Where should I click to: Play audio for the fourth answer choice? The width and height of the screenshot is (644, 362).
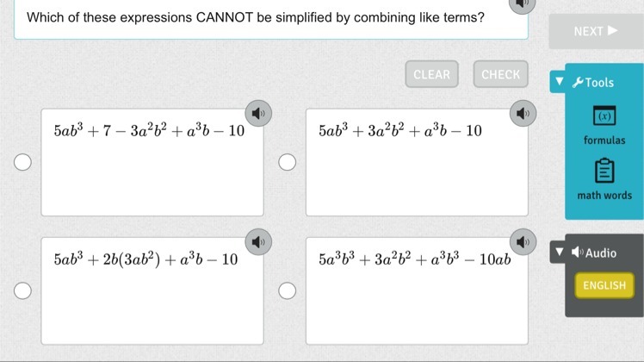[519, 240]
